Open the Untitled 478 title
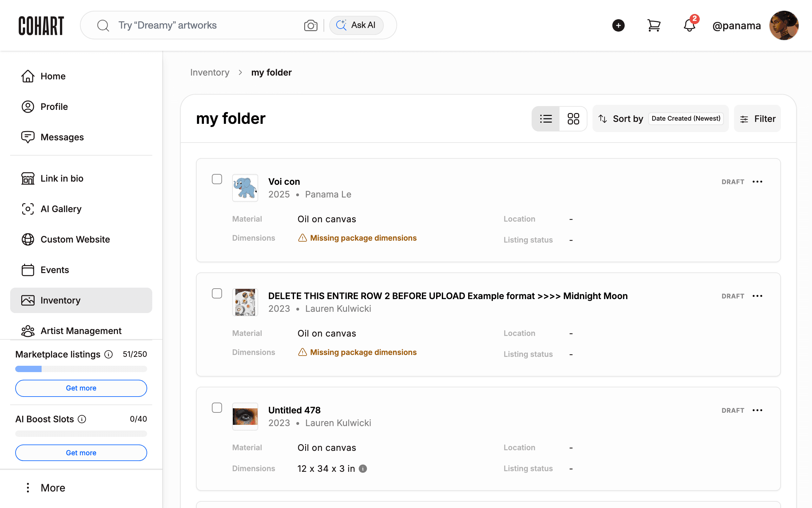Viewport: 812px width, 508px height. click(294, 410)
